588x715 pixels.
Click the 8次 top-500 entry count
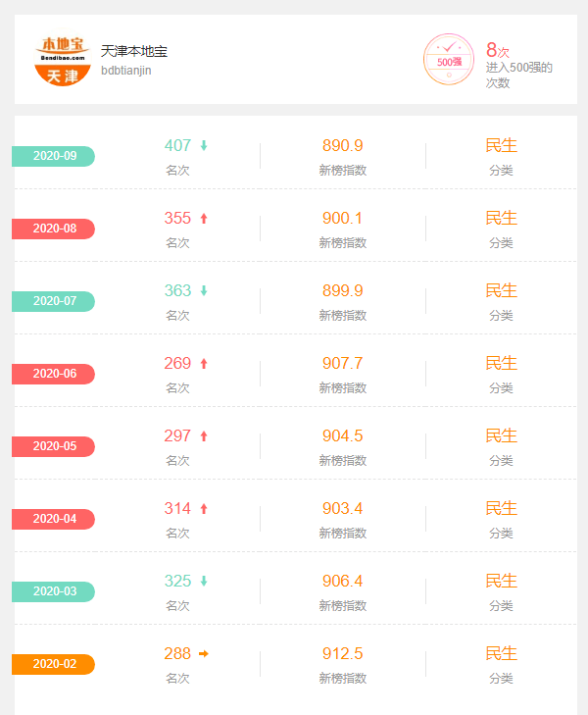pyautogui.click(x=497, y=50)
